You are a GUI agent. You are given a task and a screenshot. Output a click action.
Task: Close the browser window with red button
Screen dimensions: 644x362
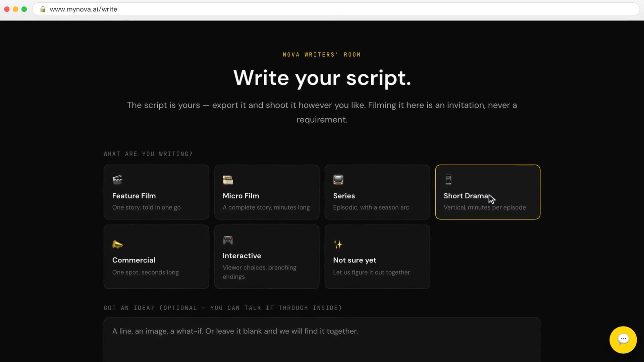pyautogui.click(x=7, y=9)
